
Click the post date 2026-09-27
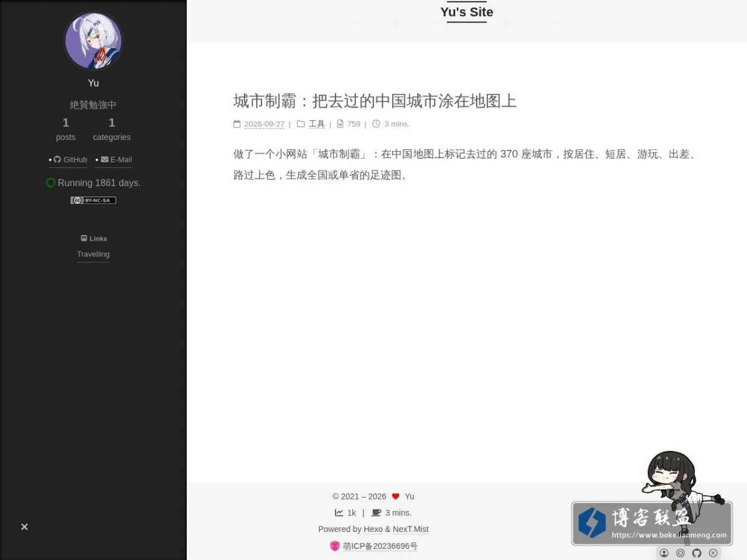[264, 124]
